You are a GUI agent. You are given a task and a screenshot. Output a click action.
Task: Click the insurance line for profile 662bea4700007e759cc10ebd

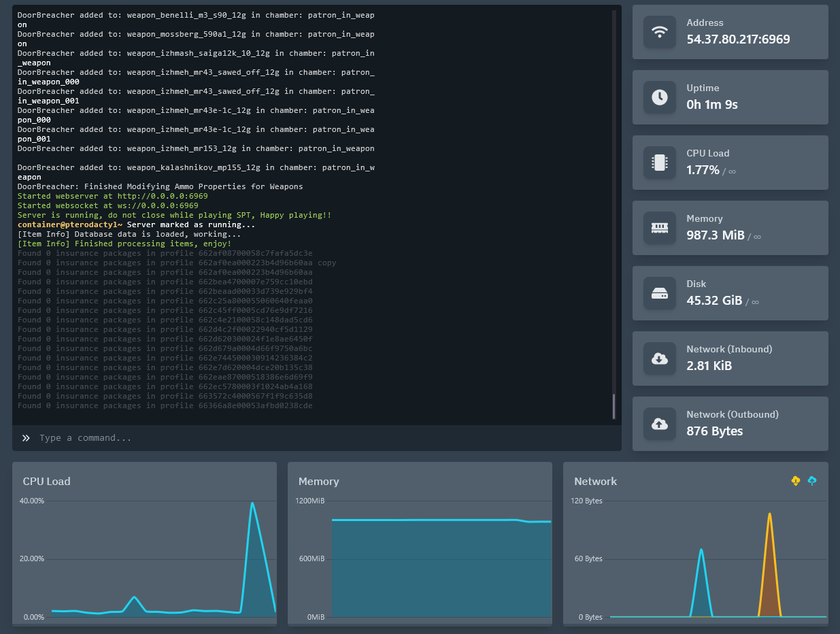pyautogui.click(x=165, y=282)
